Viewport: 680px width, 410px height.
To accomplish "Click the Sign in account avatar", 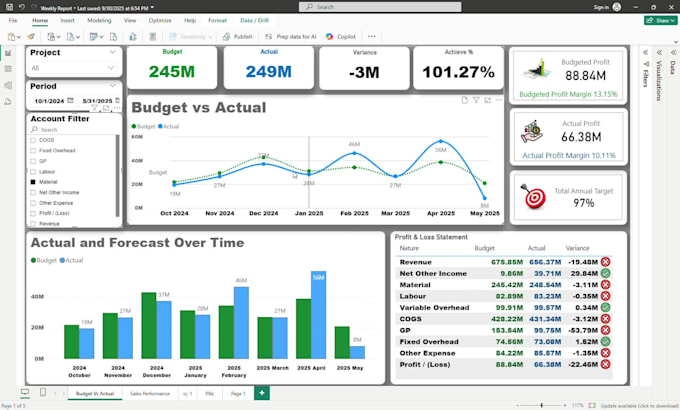I will pyautogui.click(x=617, y=7).
